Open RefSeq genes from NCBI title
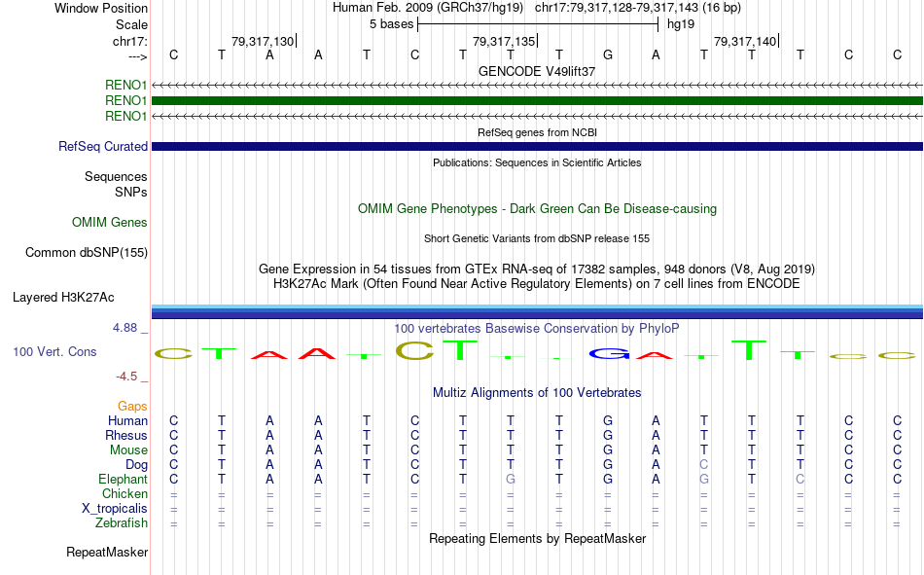The image size is (924, 575). (x=537, y=132)
